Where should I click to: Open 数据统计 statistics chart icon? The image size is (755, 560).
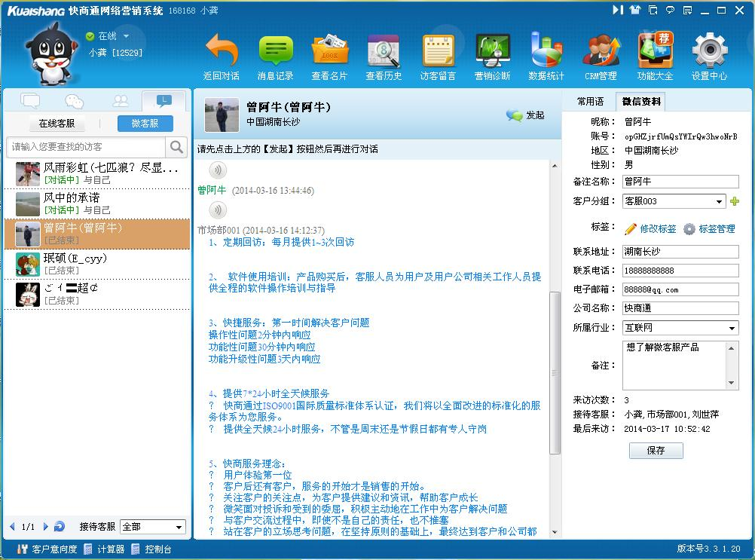click(546, 51)
